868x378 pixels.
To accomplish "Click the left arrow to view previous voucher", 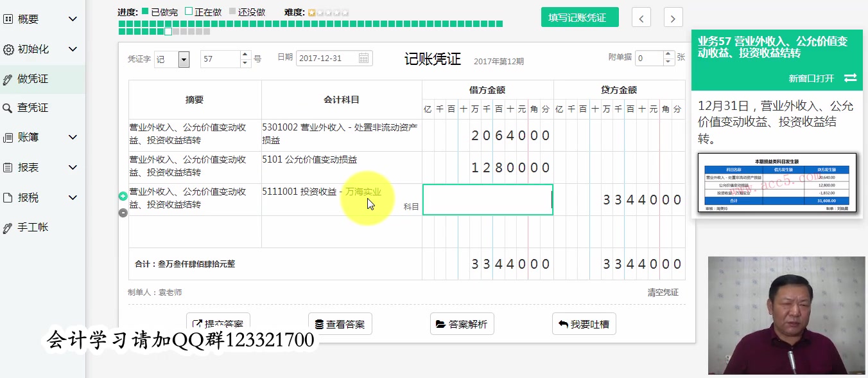I will tap(641, 17).
